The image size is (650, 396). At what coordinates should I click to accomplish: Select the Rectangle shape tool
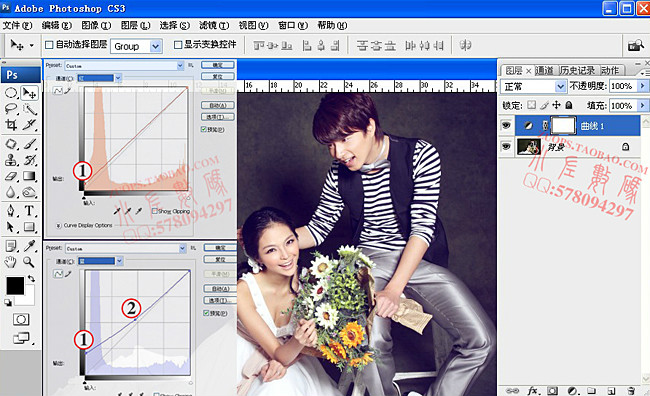[29, 227]
